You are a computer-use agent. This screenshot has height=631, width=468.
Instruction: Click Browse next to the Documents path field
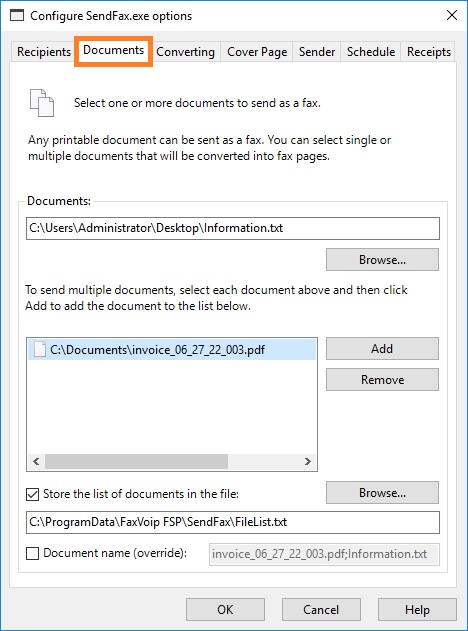382,260
